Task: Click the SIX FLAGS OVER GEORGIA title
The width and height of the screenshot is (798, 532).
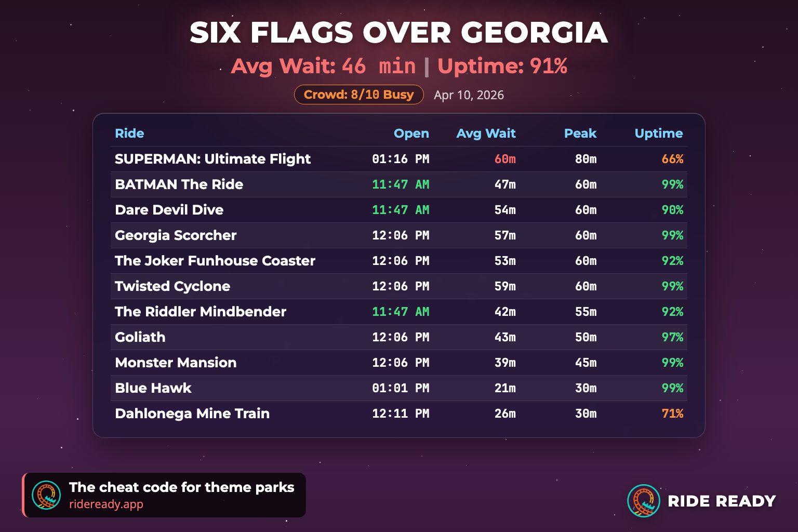Action: point(399,33)
